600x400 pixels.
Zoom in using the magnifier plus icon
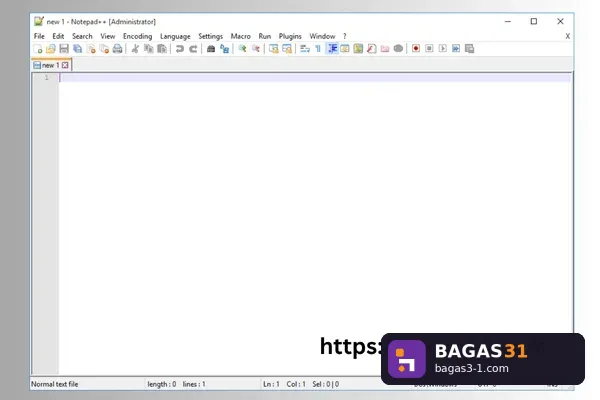point(242,49)
